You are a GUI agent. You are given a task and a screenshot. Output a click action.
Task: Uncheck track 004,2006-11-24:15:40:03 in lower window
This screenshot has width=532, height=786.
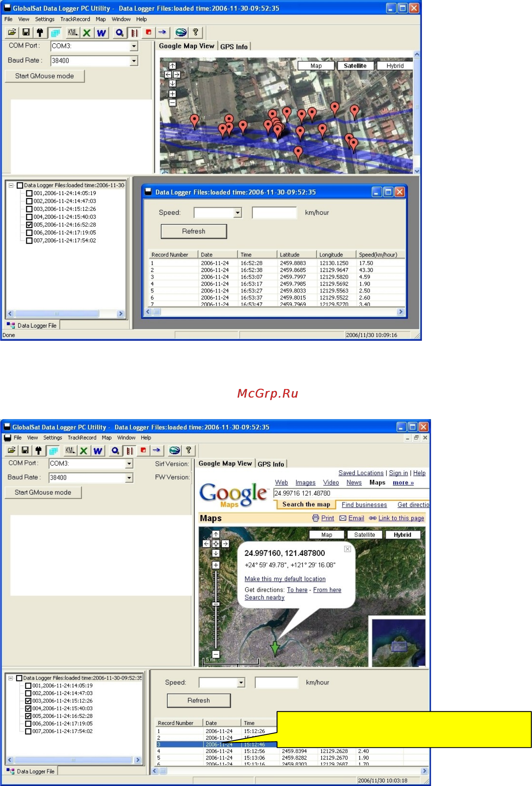[28, 708]
